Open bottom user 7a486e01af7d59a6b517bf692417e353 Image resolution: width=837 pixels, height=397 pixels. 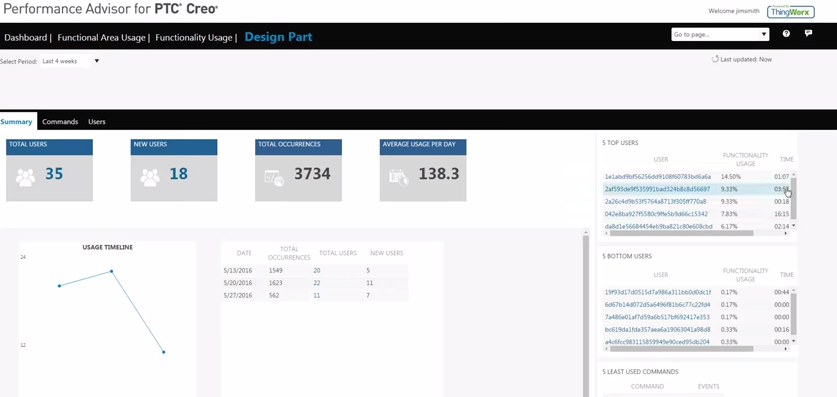pyautogui.click(x=657, y=317)
